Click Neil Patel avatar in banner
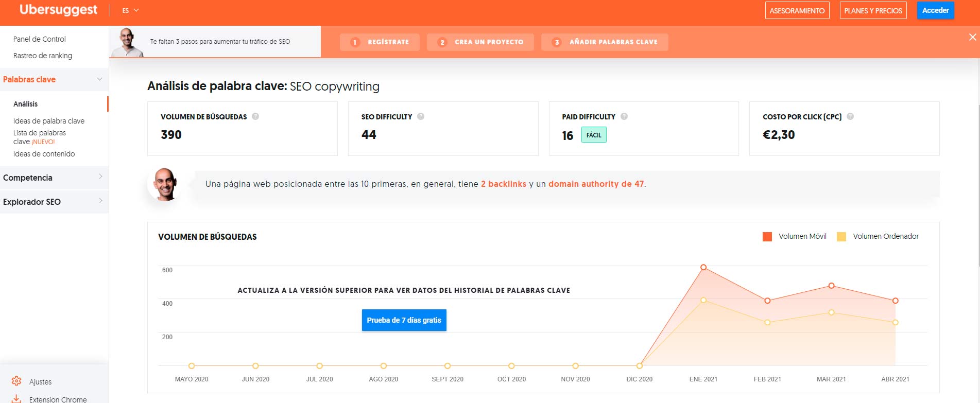The width and height of the screenshot is (980, 403). click(127, 42)
